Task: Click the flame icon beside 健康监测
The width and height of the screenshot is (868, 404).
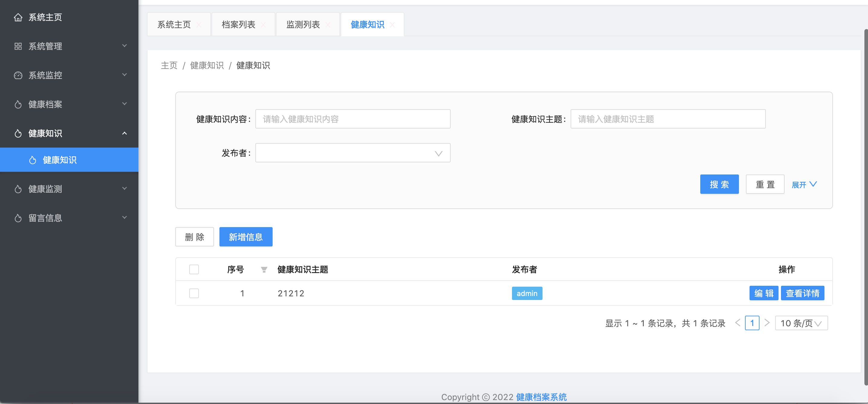Action: coord(18,189)
